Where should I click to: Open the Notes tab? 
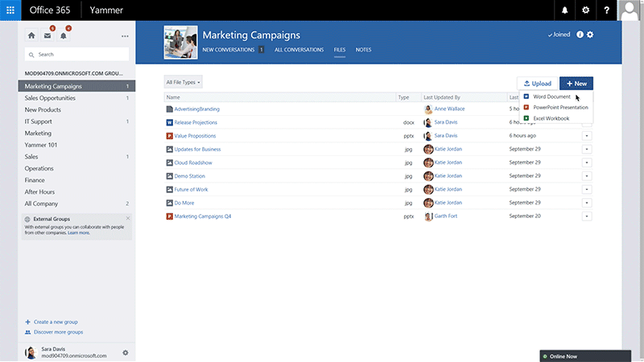tap(364, 50)
